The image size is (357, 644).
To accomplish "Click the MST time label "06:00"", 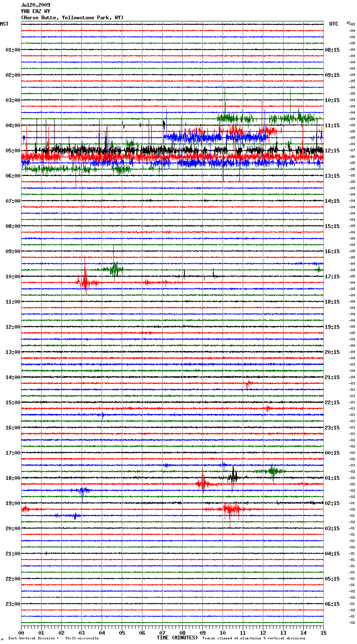I will coord(13,176).
